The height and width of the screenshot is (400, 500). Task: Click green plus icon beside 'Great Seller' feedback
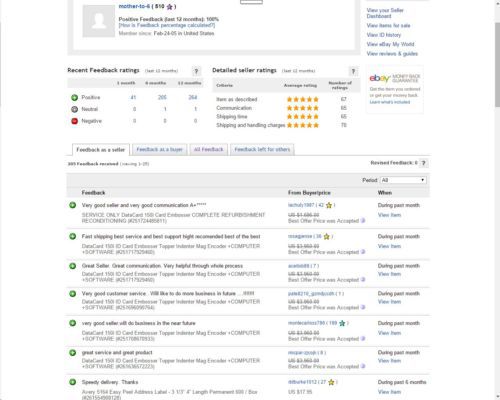[x=73, y=266]
